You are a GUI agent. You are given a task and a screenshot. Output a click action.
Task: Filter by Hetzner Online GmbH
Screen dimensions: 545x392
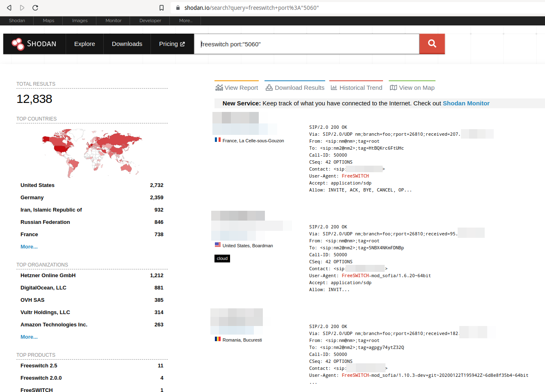[48, 276]
